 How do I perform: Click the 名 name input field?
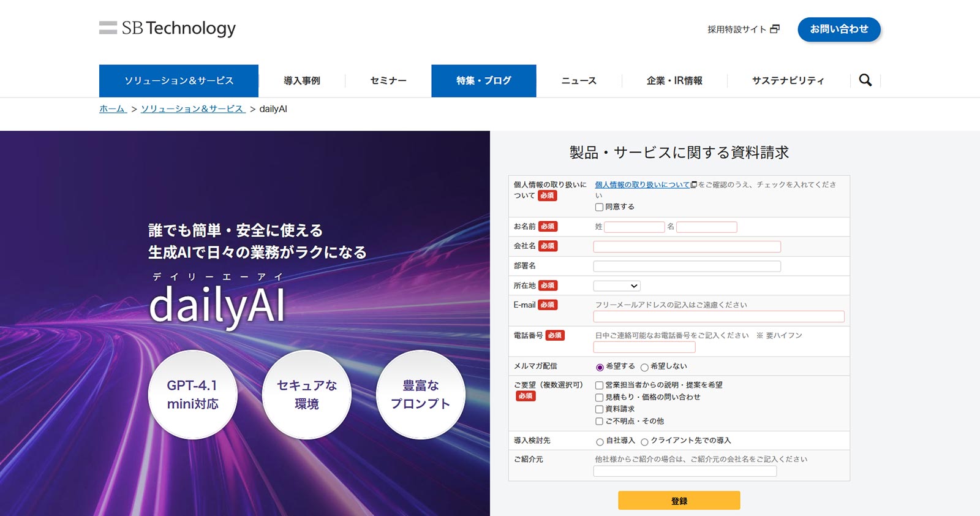707,227
